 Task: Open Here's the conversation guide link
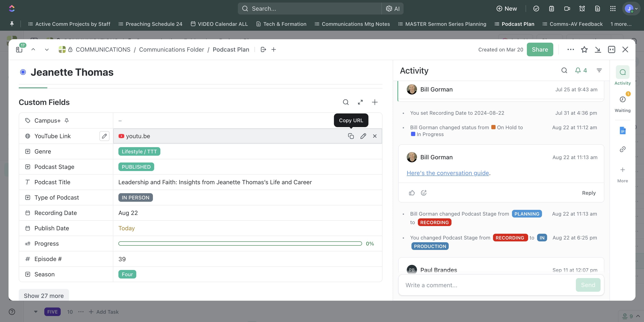[x=447, y=173]
